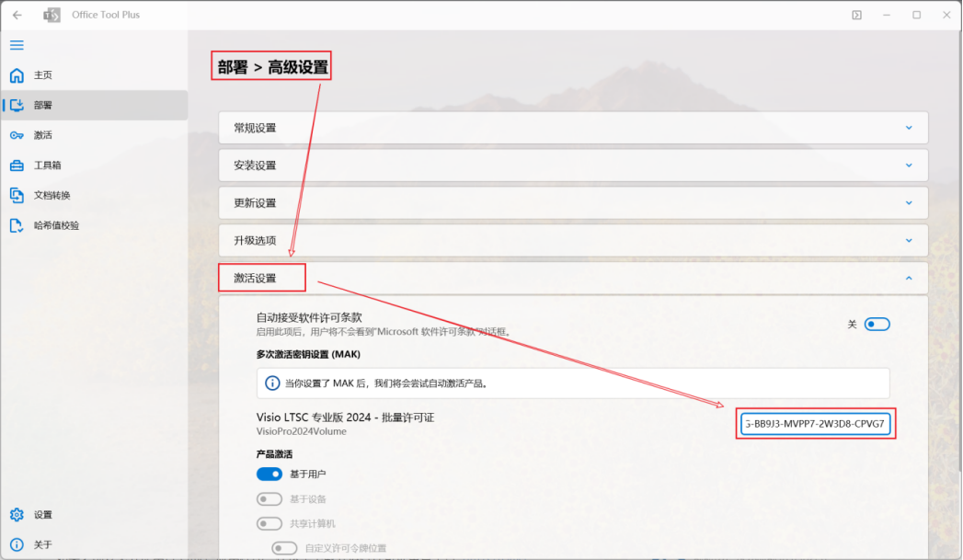
Task: Open 工具箱 in sidebar
Action: click(x=95, y=166)
